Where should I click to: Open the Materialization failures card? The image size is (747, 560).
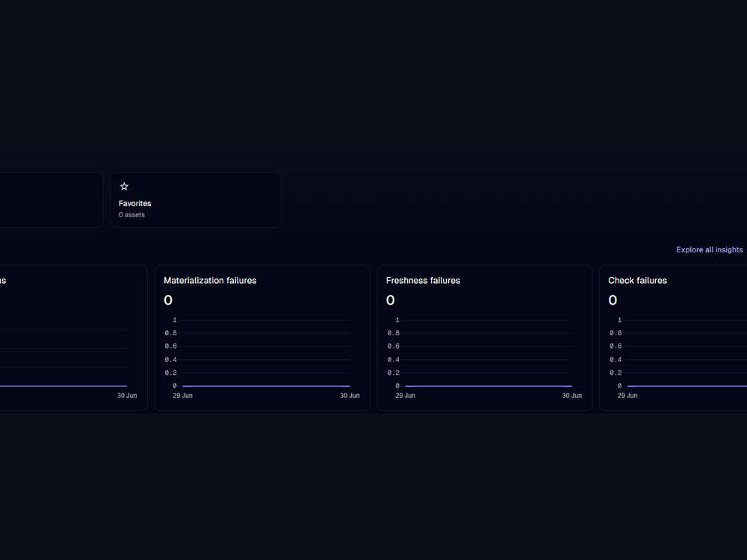(x=262, y=337)
